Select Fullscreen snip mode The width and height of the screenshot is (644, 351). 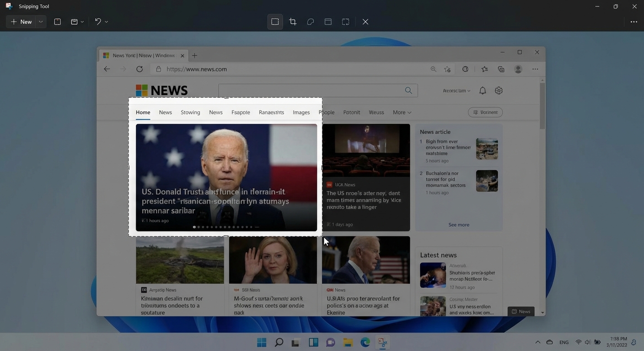coord(345,21)
